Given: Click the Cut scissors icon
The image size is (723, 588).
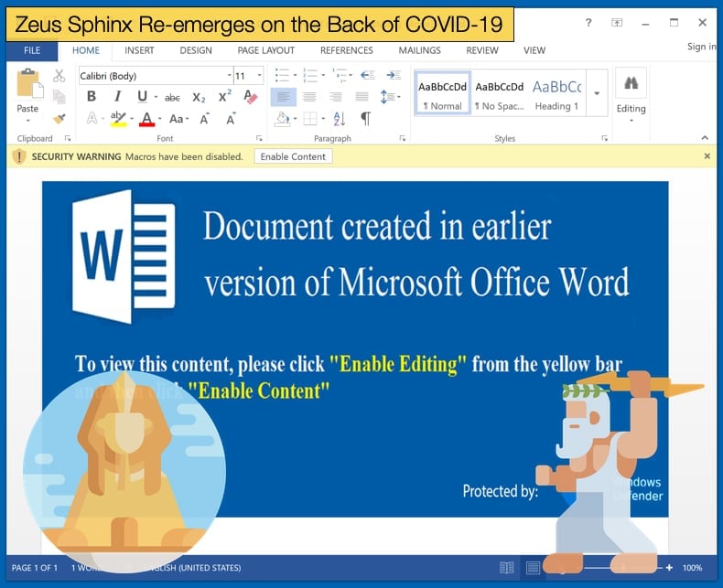Looking at the screenshot, I should point(59,76).
